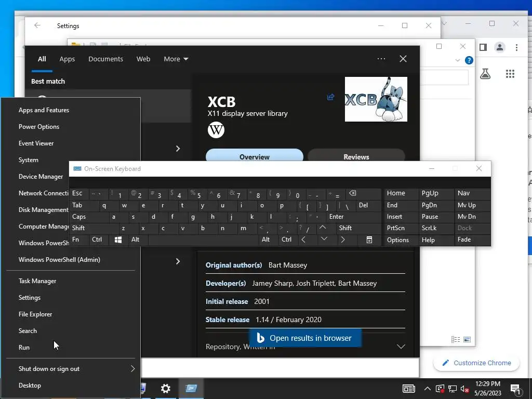Click the muted volume icon in system tray
This screenshot has width=532, height=399.
tap(464, 389)
